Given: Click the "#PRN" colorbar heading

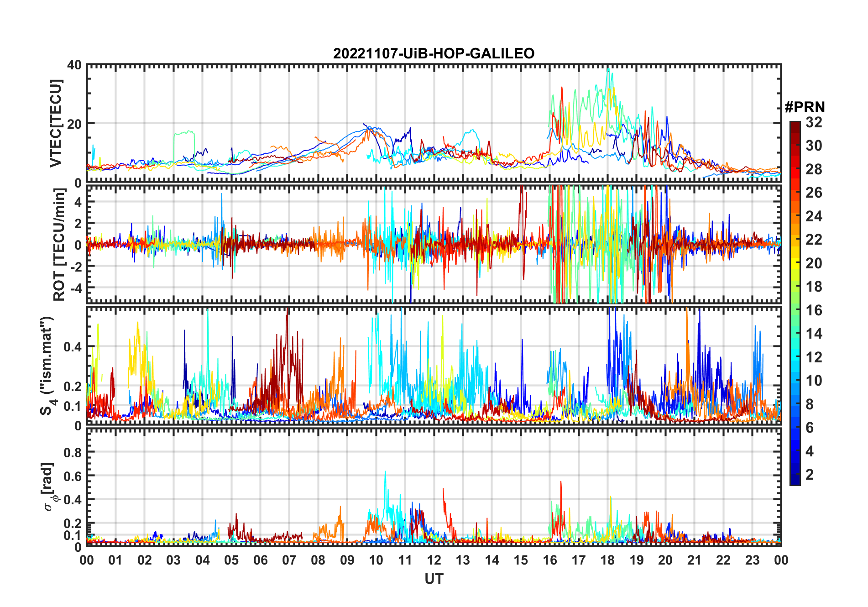Looking at the screenshot, I should click(805, 107).
